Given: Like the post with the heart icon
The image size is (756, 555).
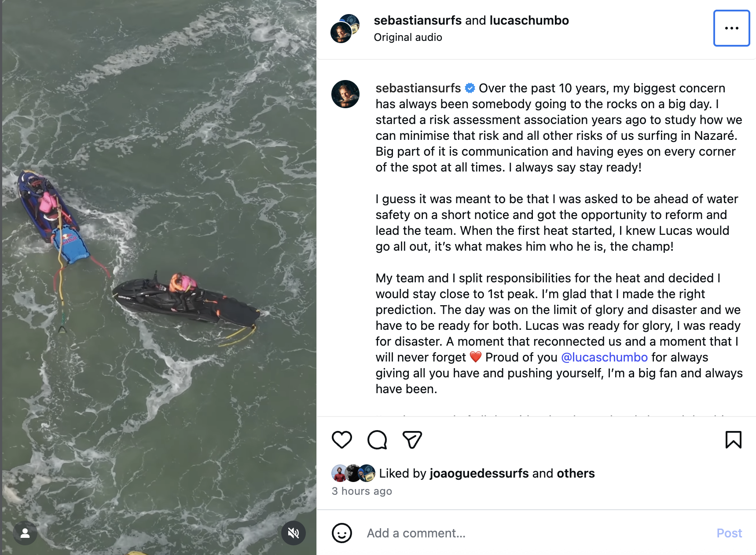Looking at the screenshot, I should [342, 440].
